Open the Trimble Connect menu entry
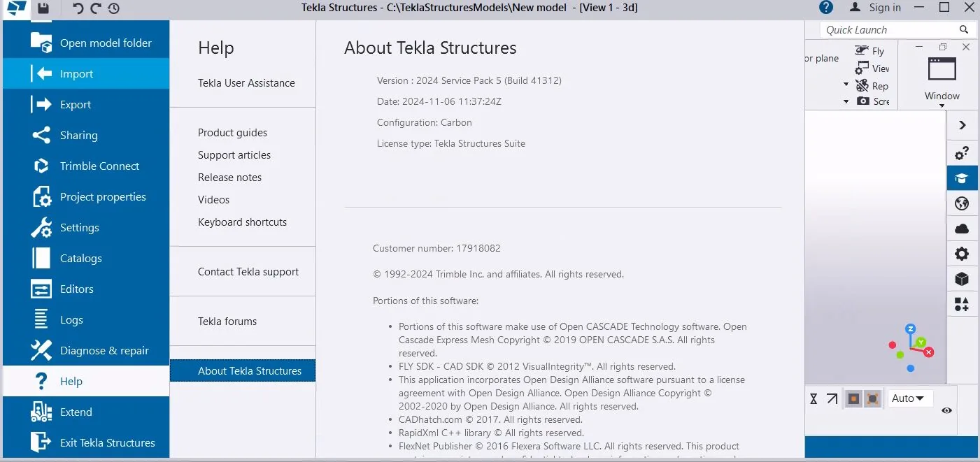980x462 pixels. [x=86, y=166]
